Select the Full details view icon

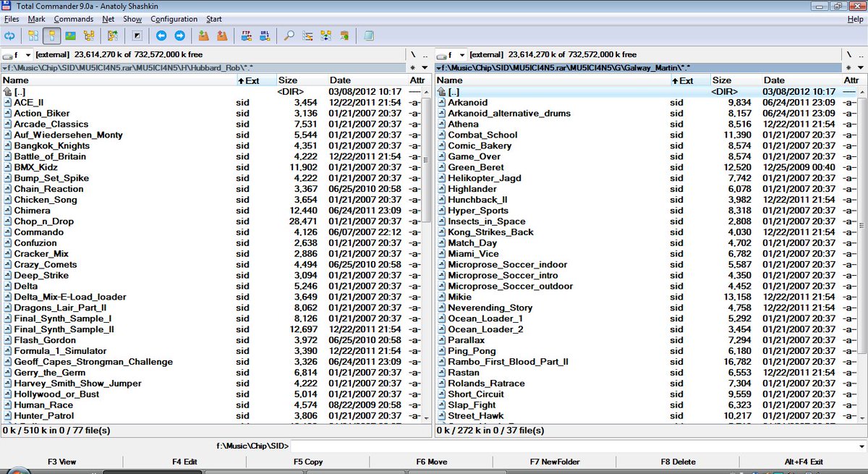(x=52, y=35)
